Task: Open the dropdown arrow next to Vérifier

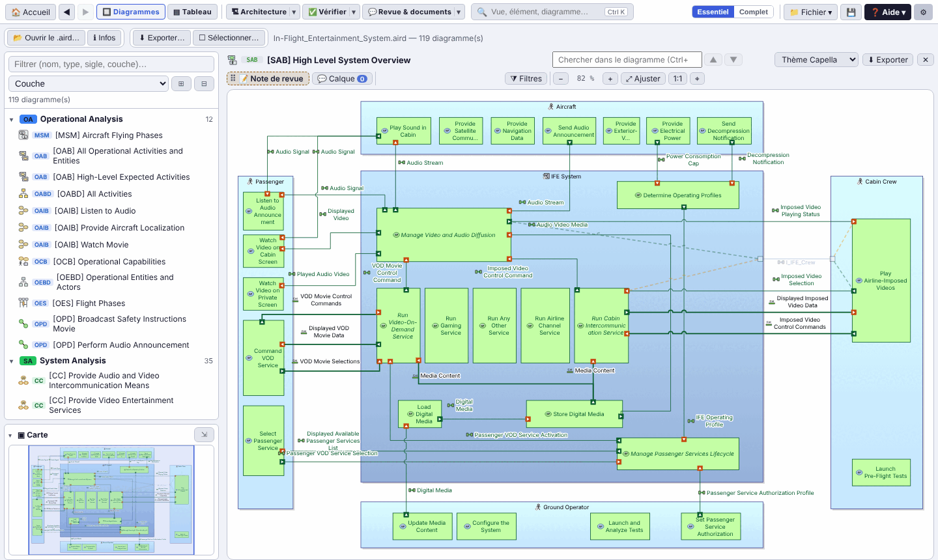Action: tap(354, 12)
